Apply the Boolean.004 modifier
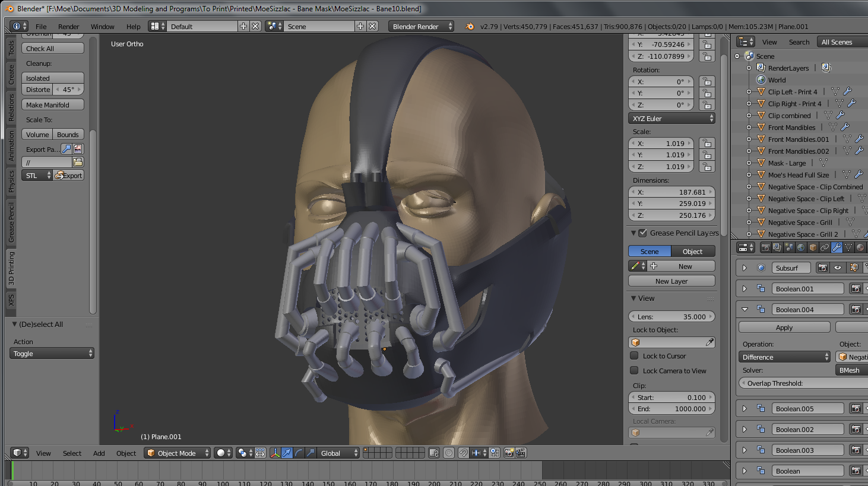The height and width of the screenshot is (486, 868). 784,328
